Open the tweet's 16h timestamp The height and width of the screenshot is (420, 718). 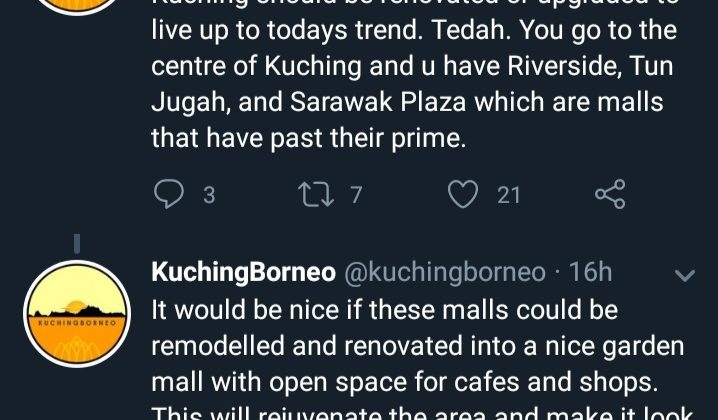click(591, 273)
